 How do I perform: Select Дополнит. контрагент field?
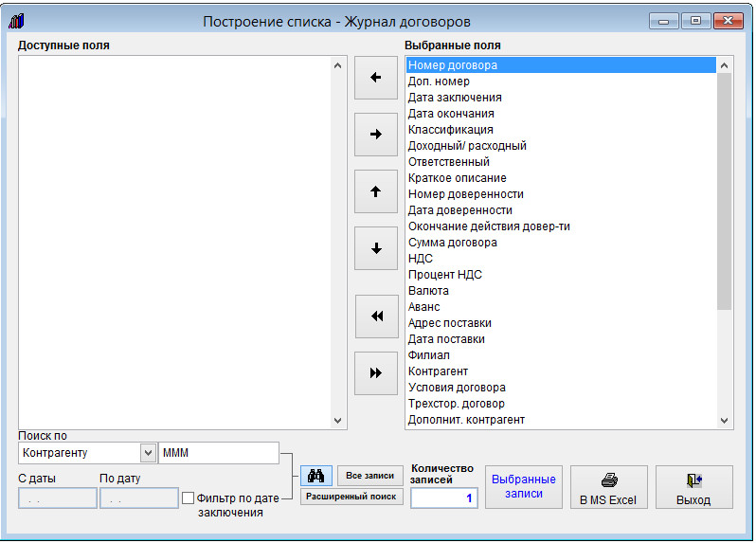tap(562, 420)
